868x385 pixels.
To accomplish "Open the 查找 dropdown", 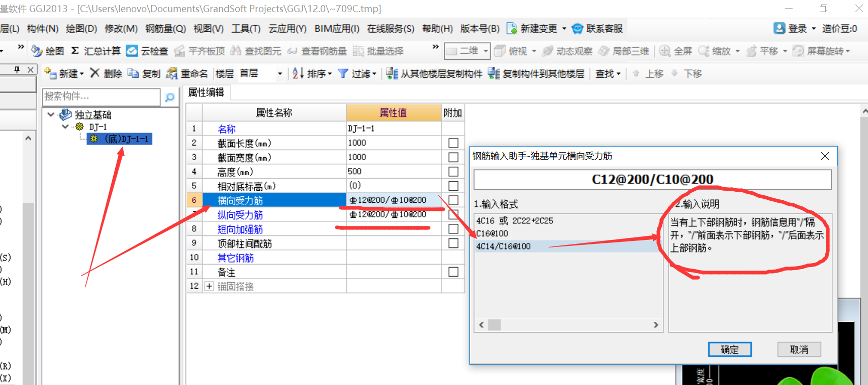I will (x=608, y=74).
